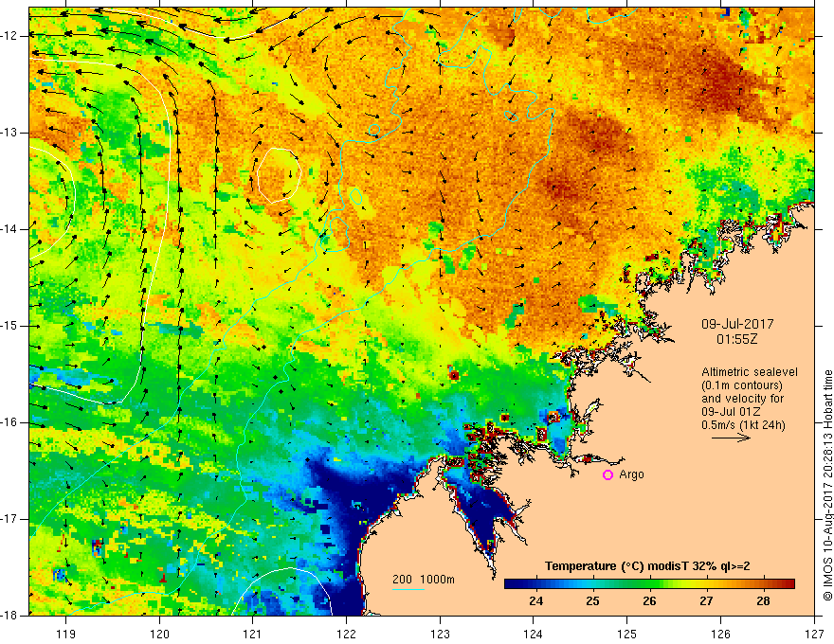
Task: Click the colorbar label '27'
Action: (x=706, y=601)
